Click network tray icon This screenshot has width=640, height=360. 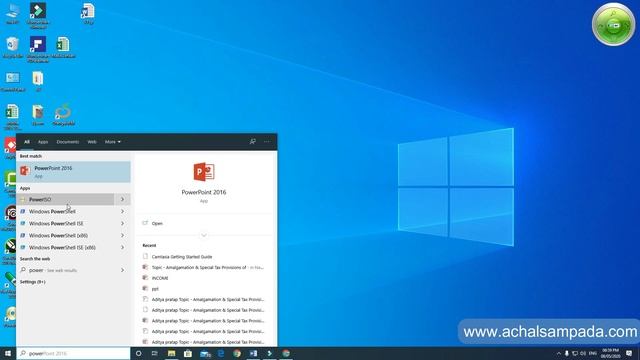pos(575,353)
